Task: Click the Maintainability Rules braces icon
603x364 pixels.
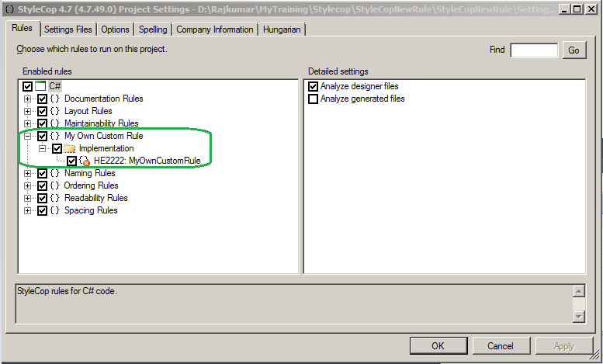Action: point(55,123)
